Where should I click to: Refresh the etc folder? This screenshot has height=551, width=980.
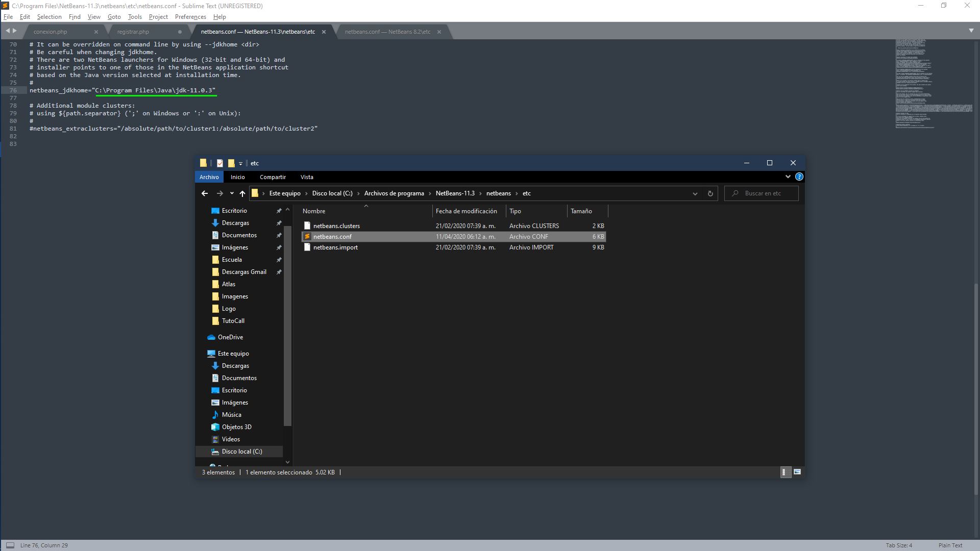[x=710, y=193]
